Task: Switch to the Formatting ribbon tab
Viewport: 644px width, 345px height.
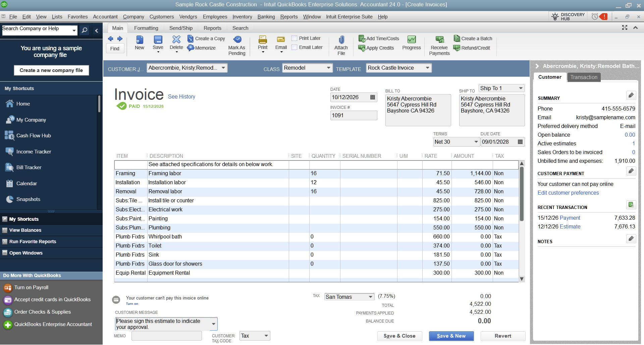Action: pyautogui.click(x=146, y=28)
